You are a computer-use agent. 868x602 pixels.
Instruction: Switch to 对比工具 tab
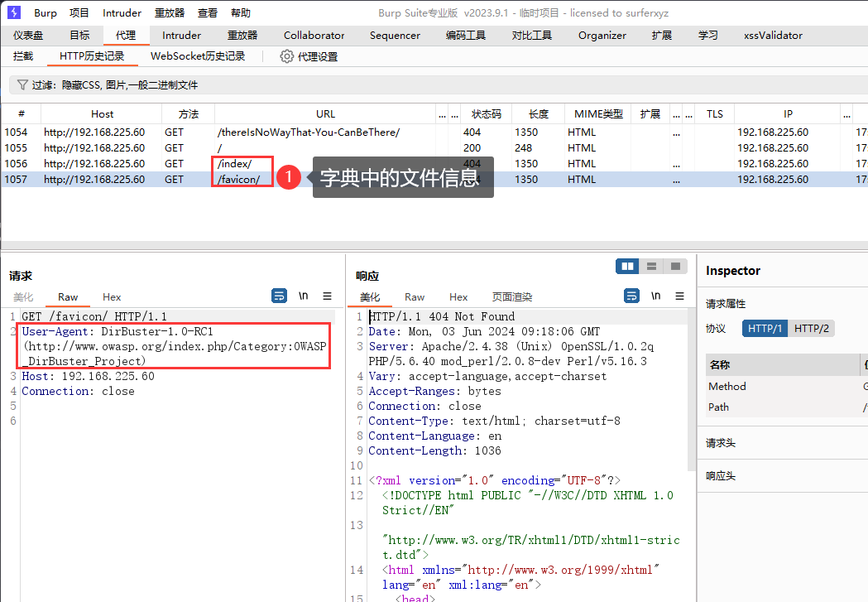[x=532, y=36]
